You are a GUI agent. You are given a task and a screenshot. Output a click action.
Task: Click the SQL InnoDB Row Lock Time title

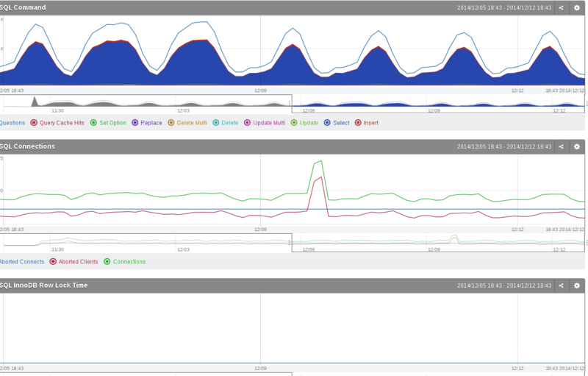pos(44,285)
